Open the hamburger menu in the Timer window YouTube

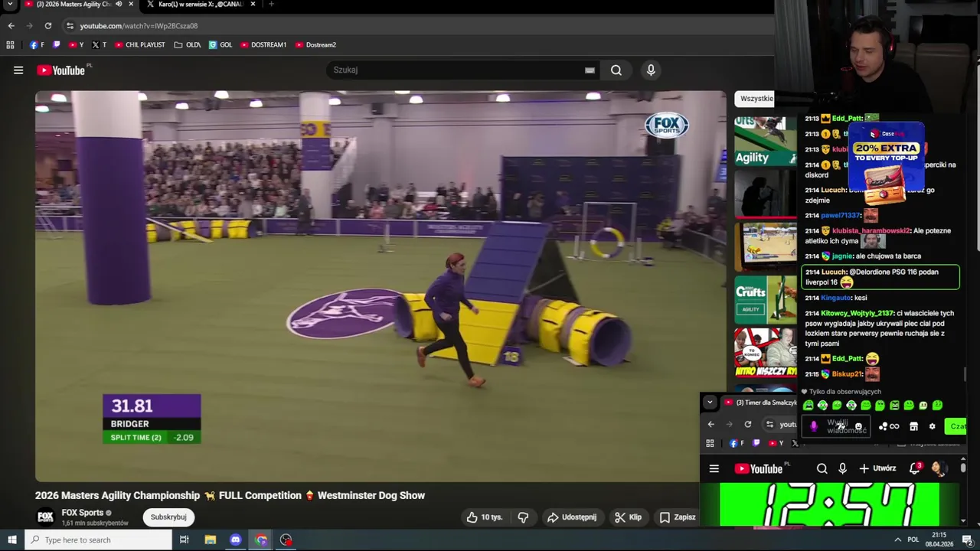click(x=714, y=468)
